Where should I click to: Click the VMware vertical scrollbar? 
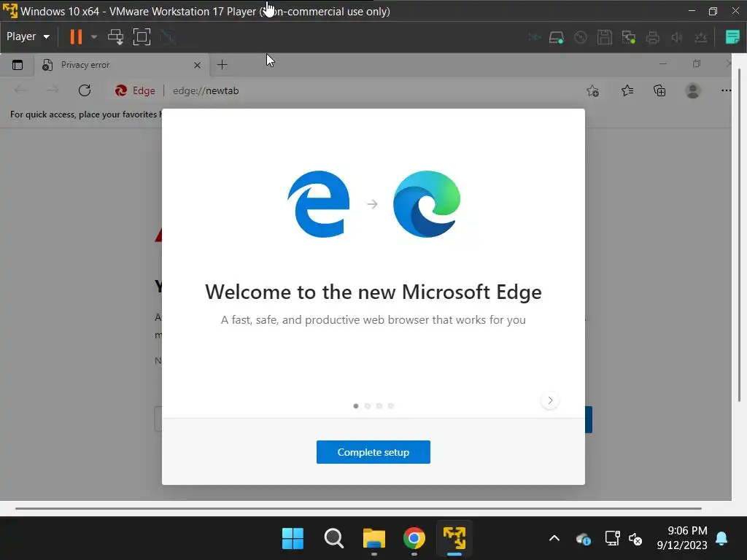[x=739, y=236]
